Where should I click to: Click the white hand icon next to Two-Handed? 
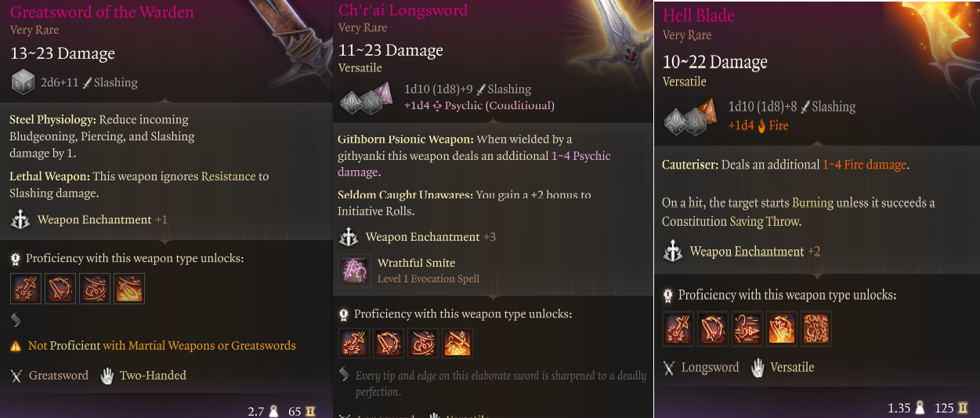click(x=107, y=376)
